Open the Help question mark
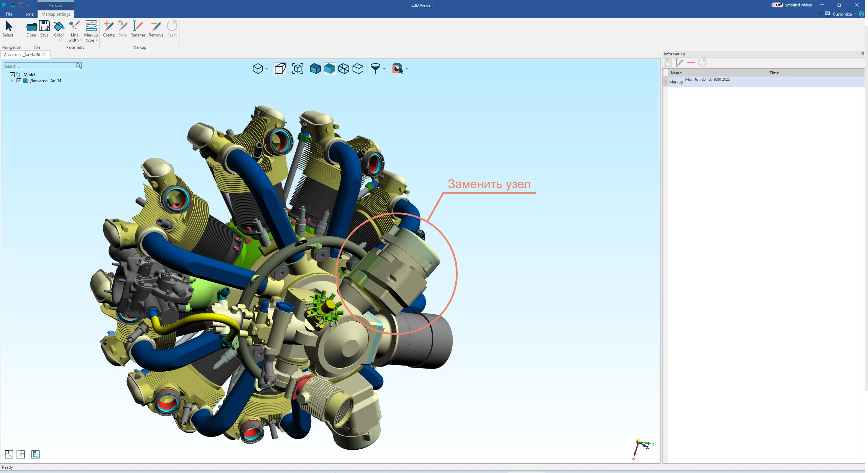 (x=861, y=14)
